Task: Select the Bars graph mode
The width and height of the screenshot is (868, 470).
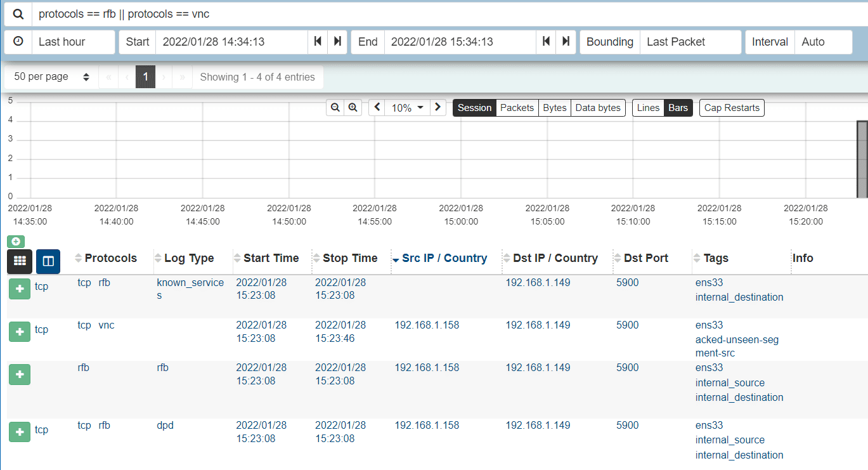Action: pyautogui.click(x=678, y=108)
